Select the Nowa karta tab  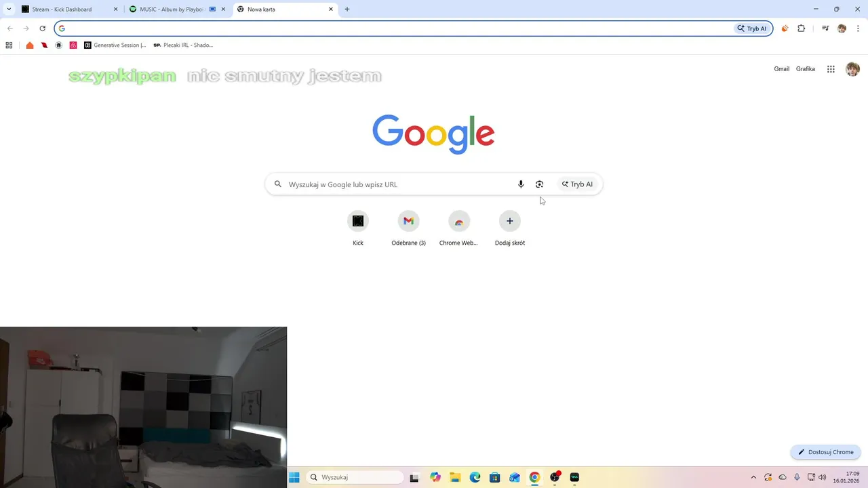coord(285,9)
